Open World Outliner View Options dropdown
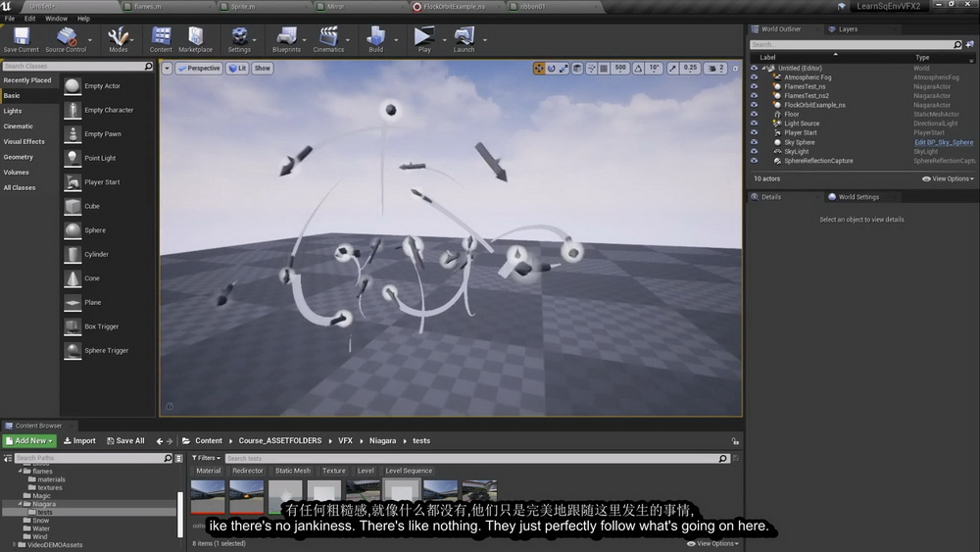 948,178
